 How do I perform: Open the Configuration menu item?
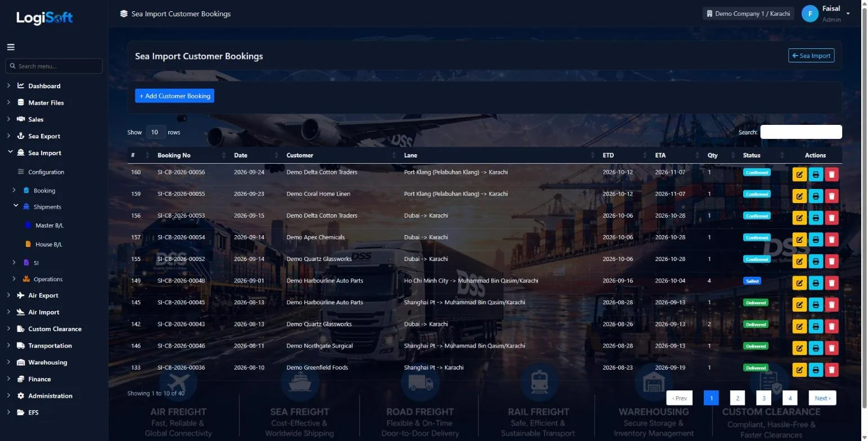coord(46,172)
